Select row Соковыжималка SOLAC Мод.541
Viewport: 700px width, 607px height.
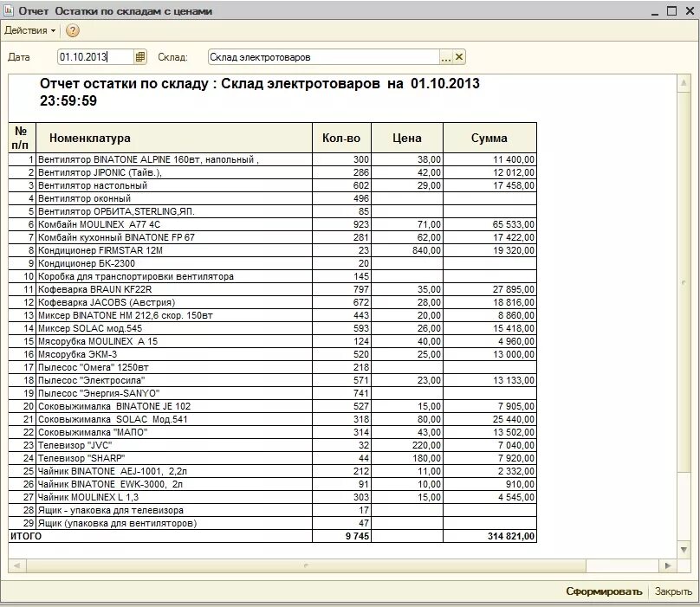point(272,419)
